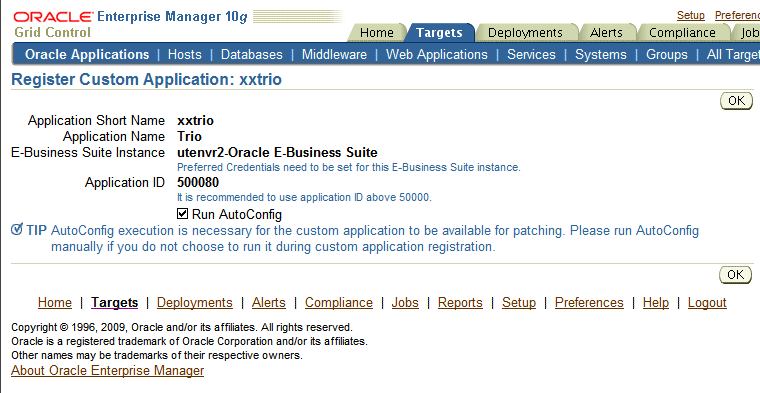The height and width of the screenshot is (393, 760).
Task: Open Oracle Applications subtab
Action: tap(87, 54)
